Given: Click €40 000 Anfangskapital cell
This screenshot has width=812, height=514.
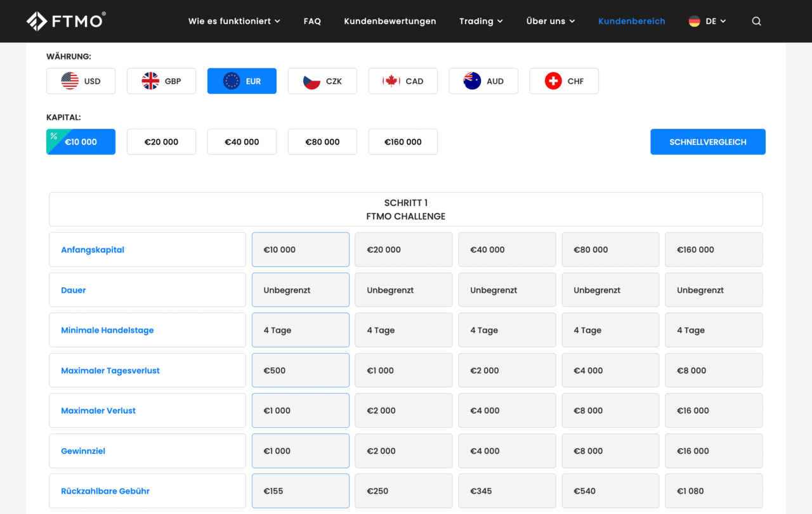Looking at the screenshot, I should (x=507, y=250).
